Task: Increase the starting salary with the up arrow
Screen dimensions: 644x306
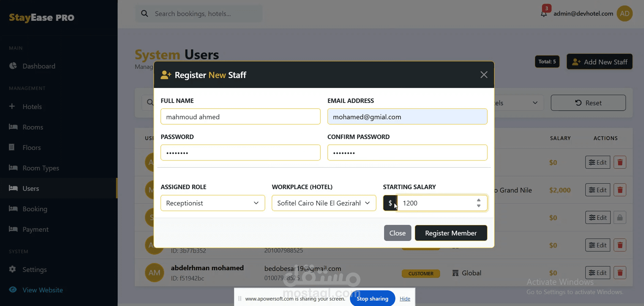Action: (479, 200)
